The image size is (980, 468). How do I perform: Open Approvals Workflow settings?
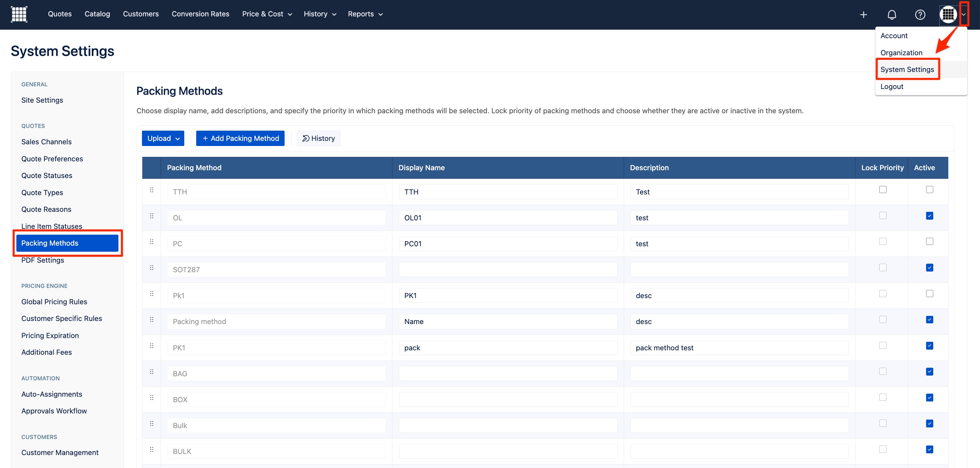[54, 411]
